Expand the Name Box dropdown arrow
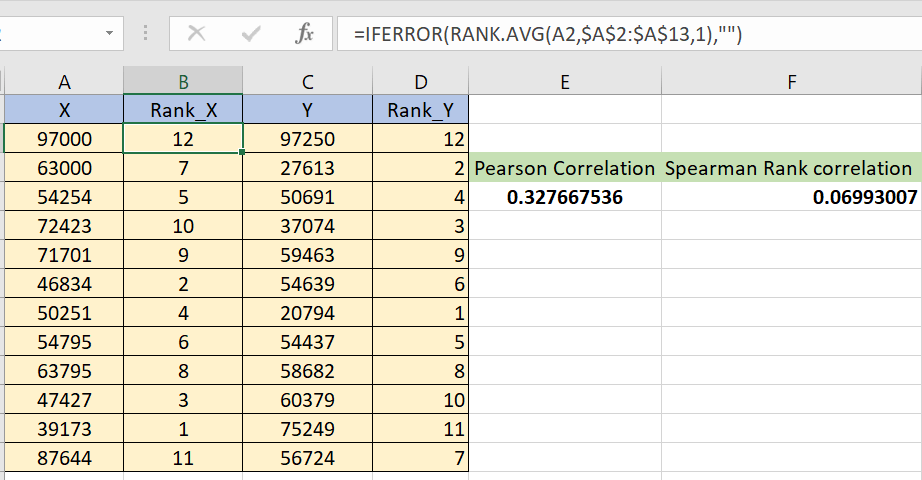Viewport: 922px width, 480px height. point(108,34)
